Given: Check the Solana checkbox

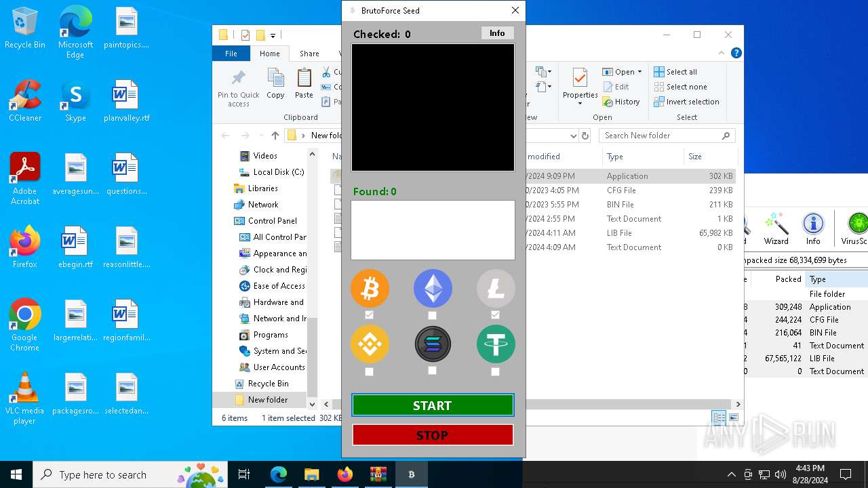Looking at the screenshot, I should [x=432, y=371].
